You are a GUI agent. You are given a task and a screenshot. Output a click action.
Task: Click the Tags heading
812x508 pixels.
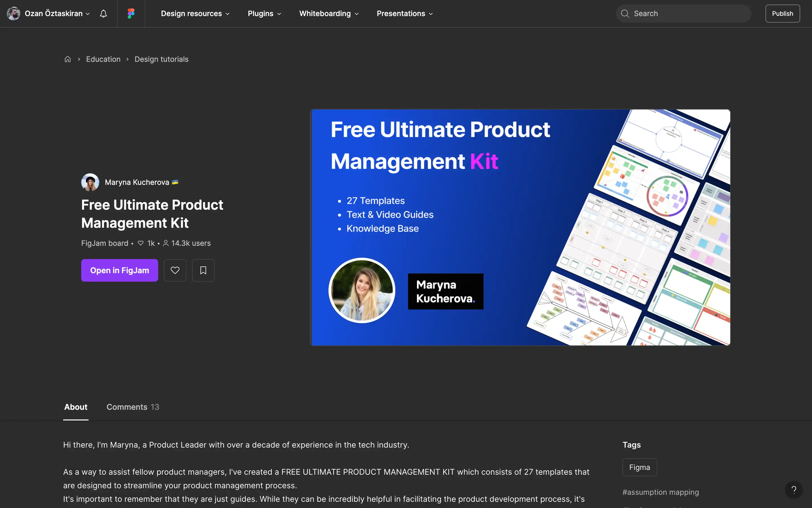click(632, 444)
